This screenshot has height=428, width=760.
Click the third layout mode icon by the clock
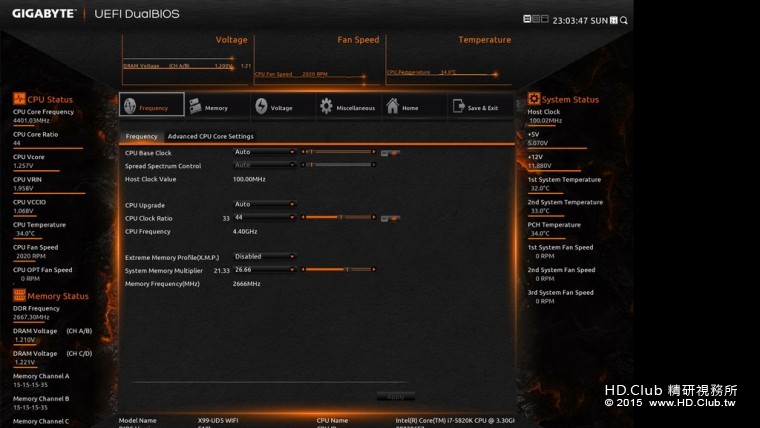(x=544, y=19)
